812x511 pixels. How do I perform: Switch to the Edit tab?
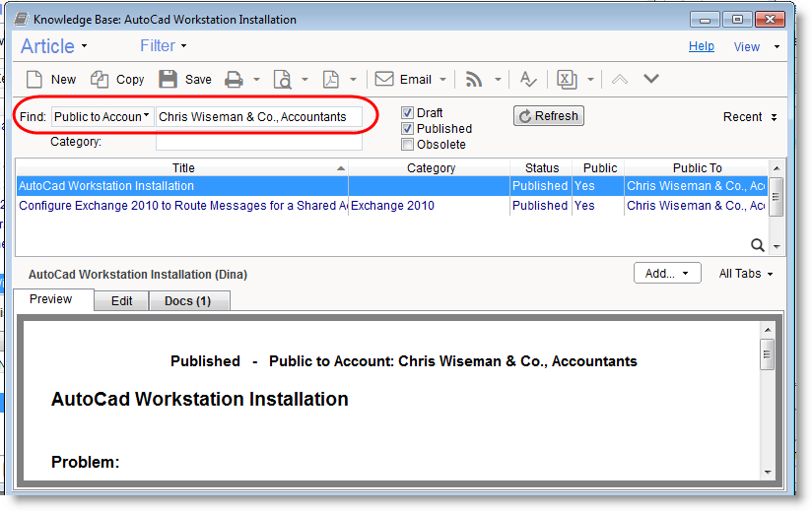(x=121, y=301)
